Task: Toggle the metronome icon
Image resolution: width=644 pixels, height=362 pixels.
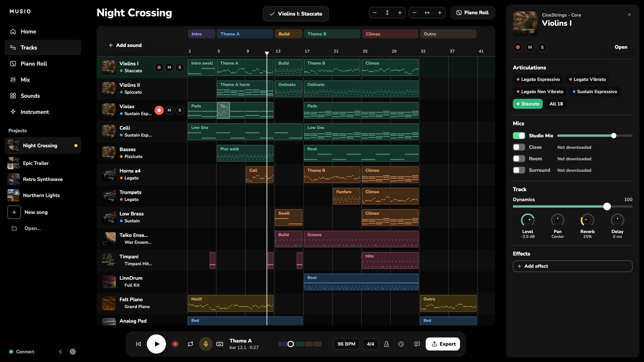Action: [386, 344]
